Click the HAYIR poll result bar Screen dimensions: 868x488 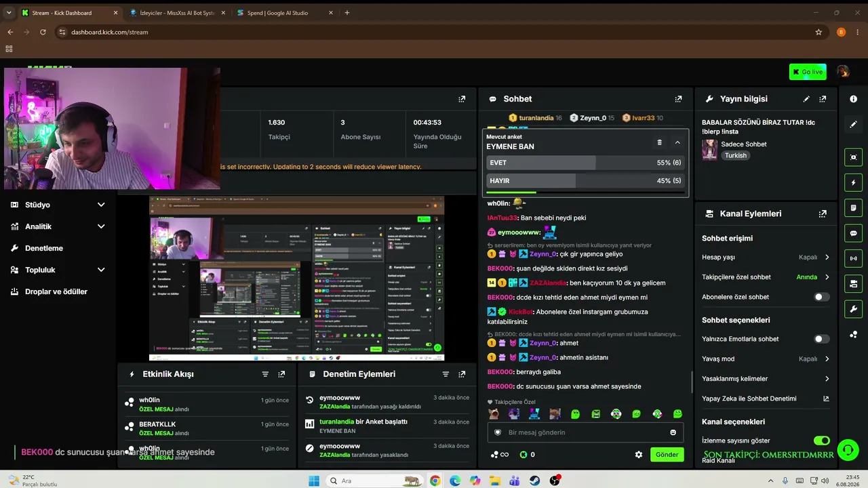click(x=585, y=181)
